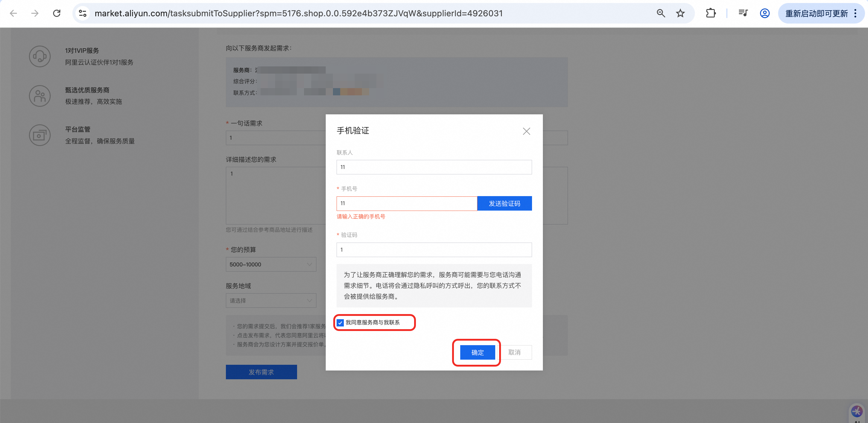
Task: Click the browser back arrow
Action: (14, 13)
